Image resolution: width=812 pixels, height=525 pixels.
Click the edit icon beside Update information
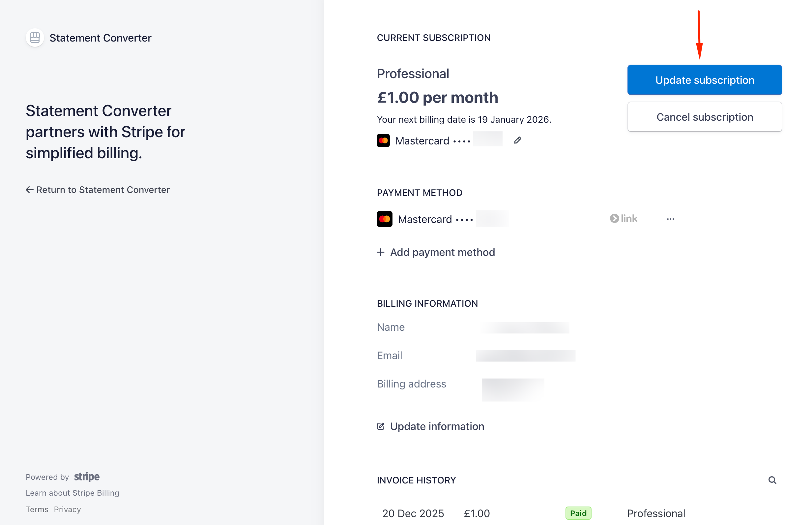click(x=380, y=426)
